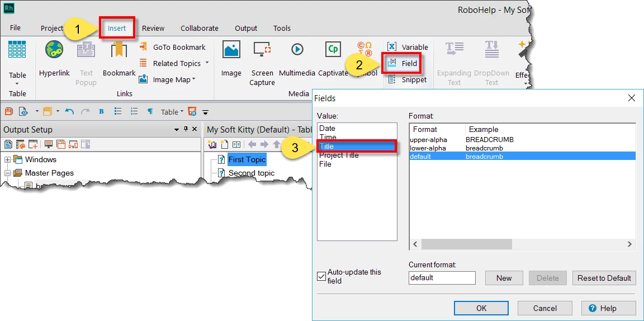Switch to the Output ribbon tab
The width and height of the screenshot is (644, 321).
pos(246,29)
